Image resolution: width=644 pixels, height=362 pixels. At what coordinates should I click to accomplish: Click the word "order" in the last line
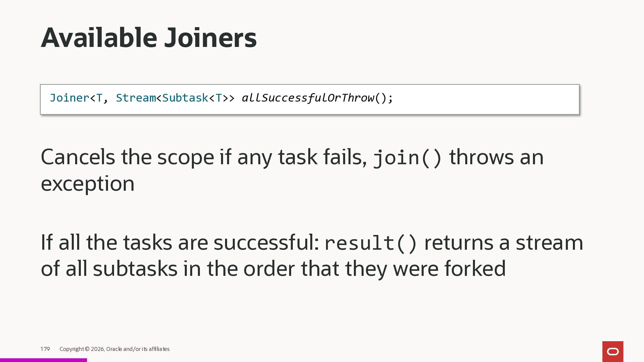tap(269, 268)
